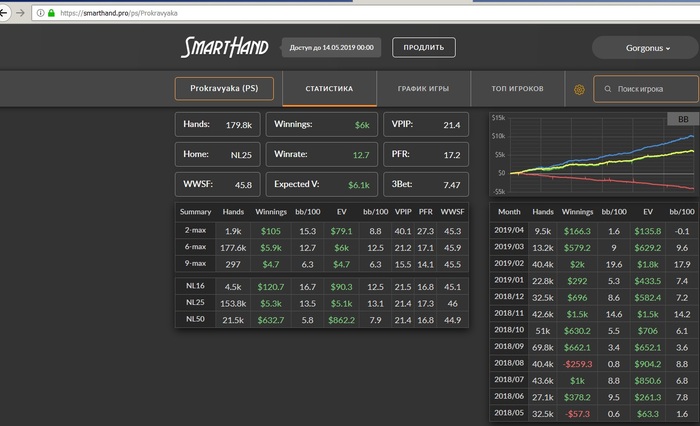Click the Winnings $6k stat box

click(321, 125)
